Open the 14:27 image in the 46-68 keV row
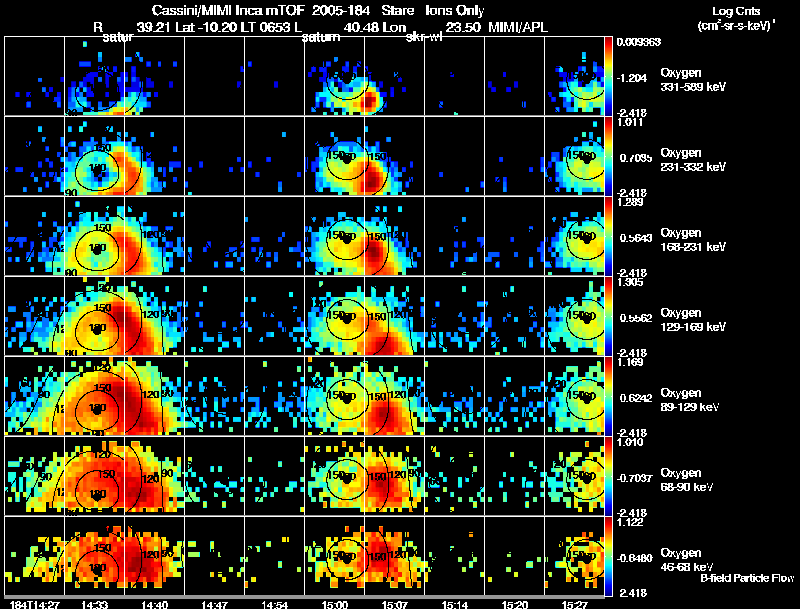 tap(34, 556)
